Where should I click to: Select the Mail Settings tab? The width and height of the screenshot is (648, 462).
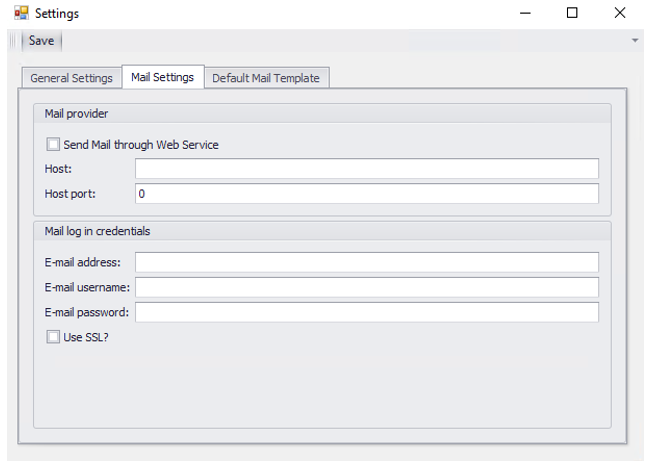pos(162,77)
